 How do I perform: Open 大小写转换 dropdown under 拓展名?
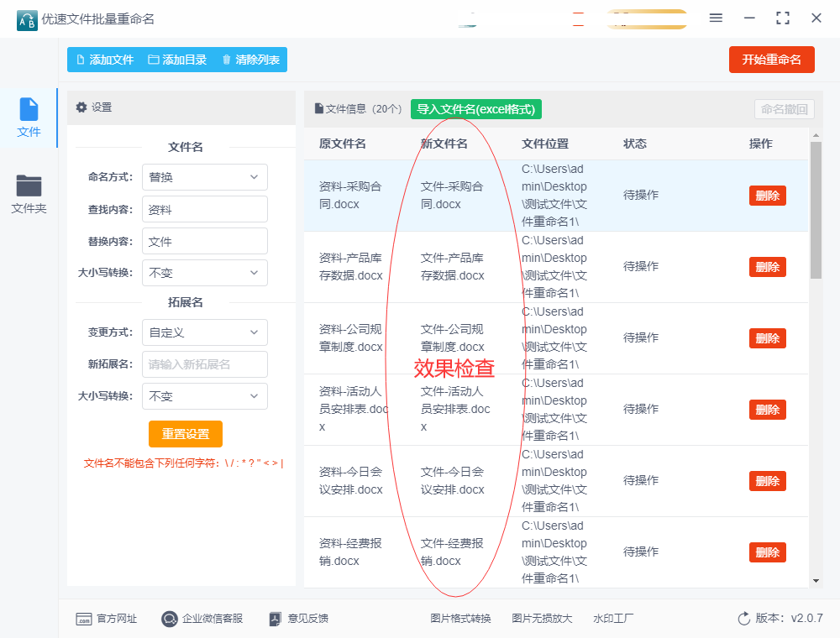205,396
